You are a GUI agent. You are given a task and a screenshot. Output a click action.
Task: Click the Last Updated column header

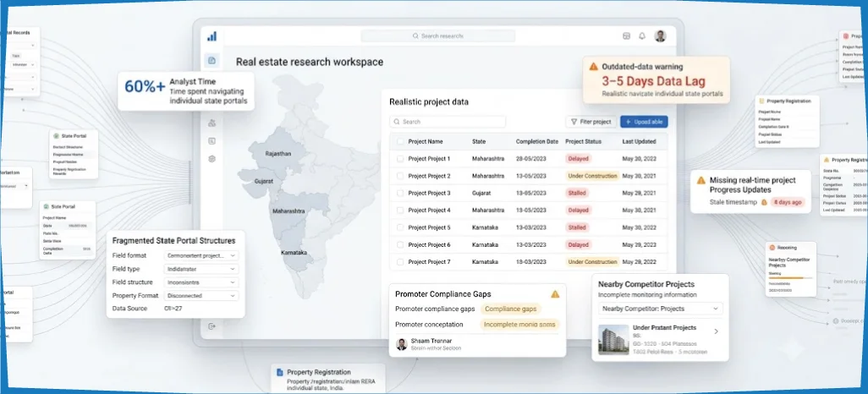[639, 142]
